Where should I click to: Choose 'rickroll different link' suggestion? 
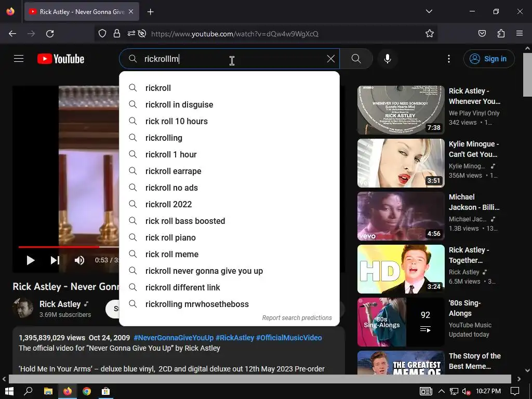pos(229,287)
